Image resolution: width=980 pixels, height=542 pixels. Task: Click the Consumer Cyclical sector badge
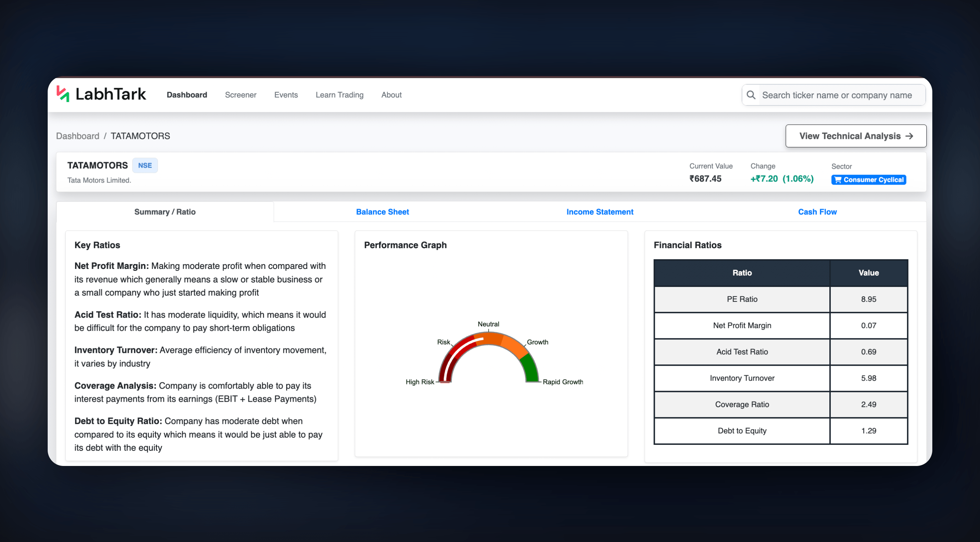point(868,180)
